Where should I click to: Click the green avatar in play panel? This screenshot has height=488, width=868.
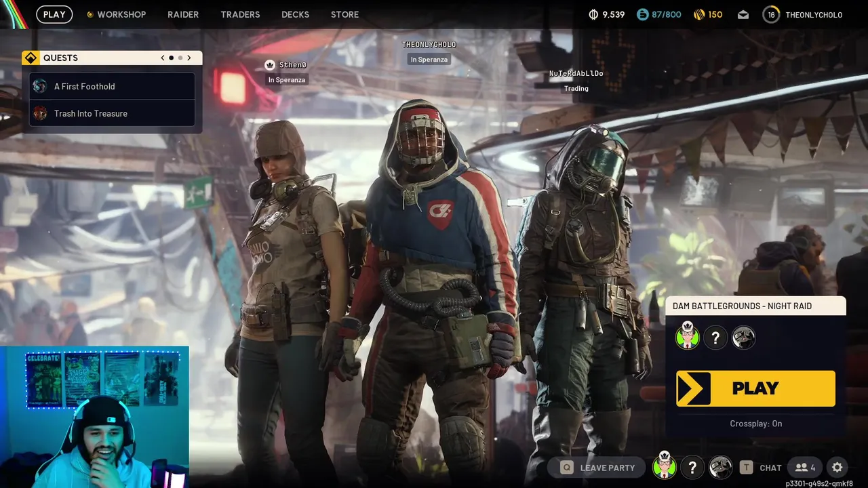tap(688, 337)
